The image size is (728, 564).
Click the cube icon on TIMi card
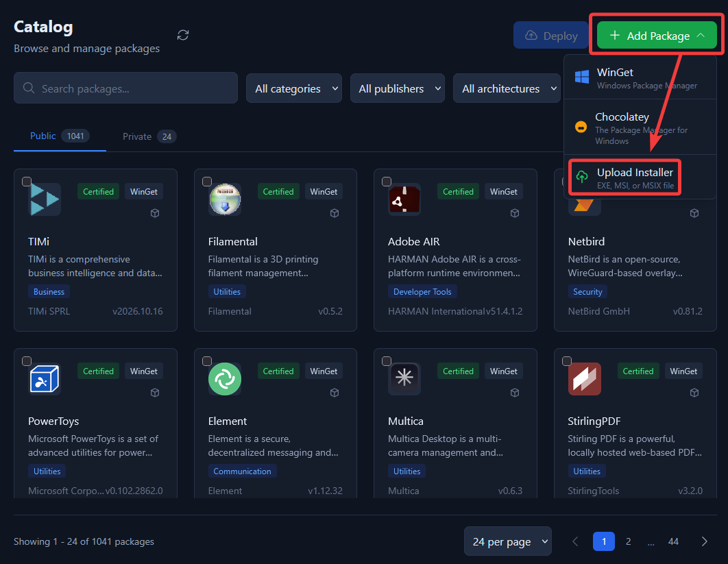coord(155,213)
